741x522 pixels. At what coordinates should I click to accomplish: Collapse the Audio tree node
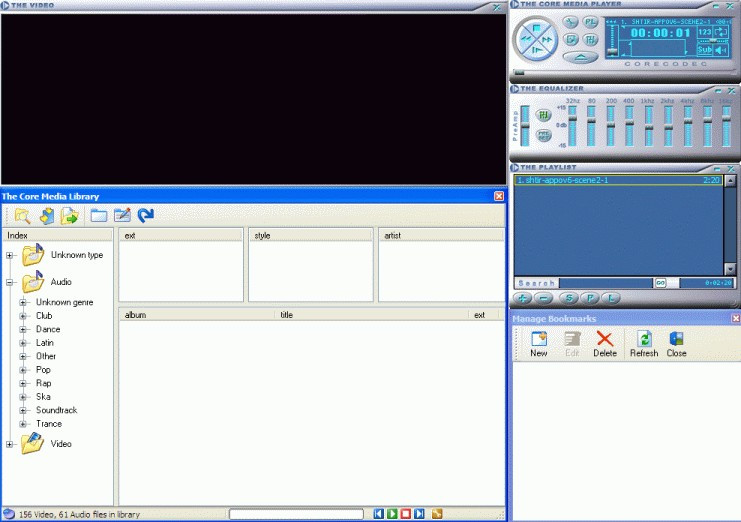click(9, 282)
